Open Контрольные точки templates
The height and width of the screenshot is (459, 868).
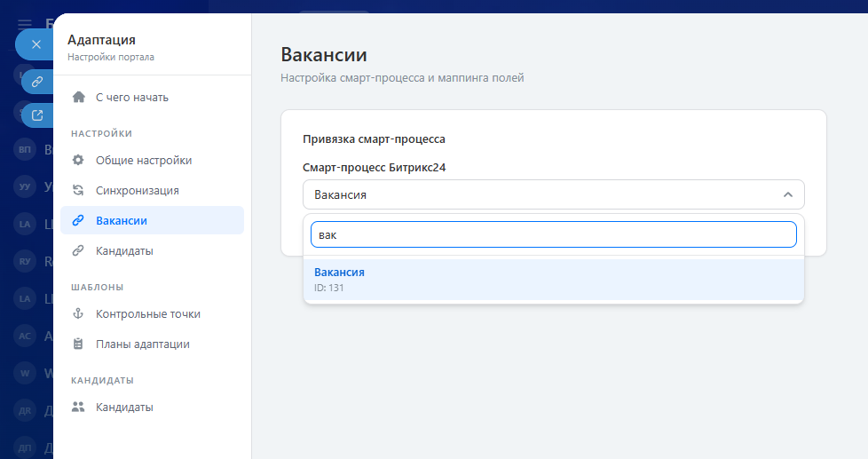click(x=153, y=314)
